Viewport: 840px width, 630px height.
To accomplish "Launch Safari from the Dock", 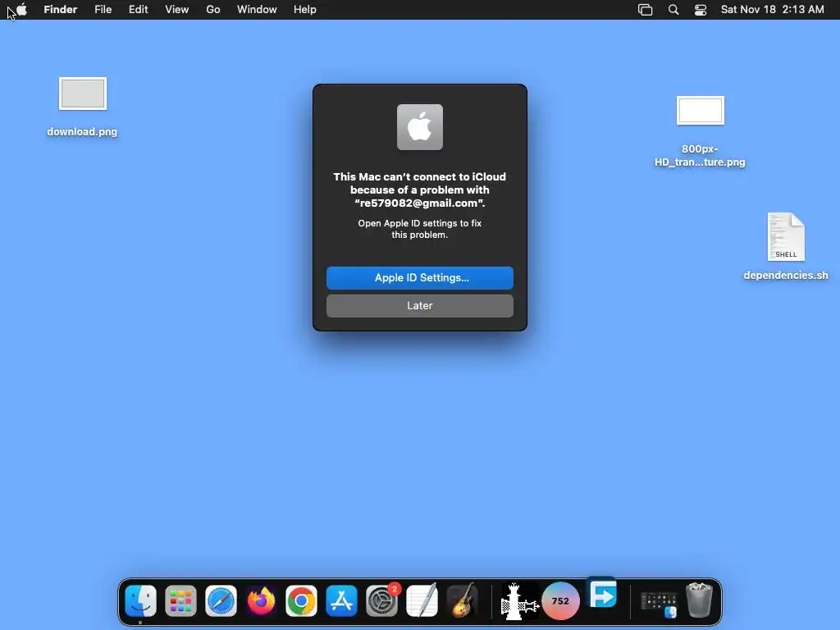I will (x=221, y=600).
